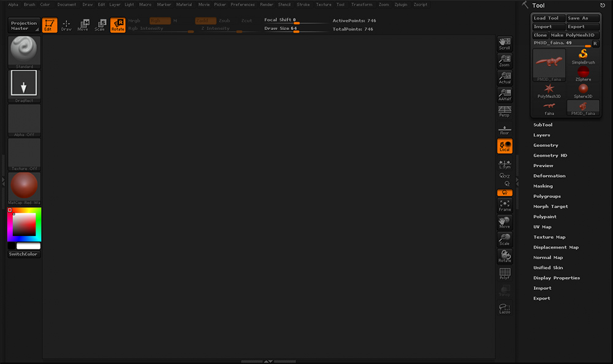Adjust the Focal Shift slider
Screen dimensions: 613x364
296,20
